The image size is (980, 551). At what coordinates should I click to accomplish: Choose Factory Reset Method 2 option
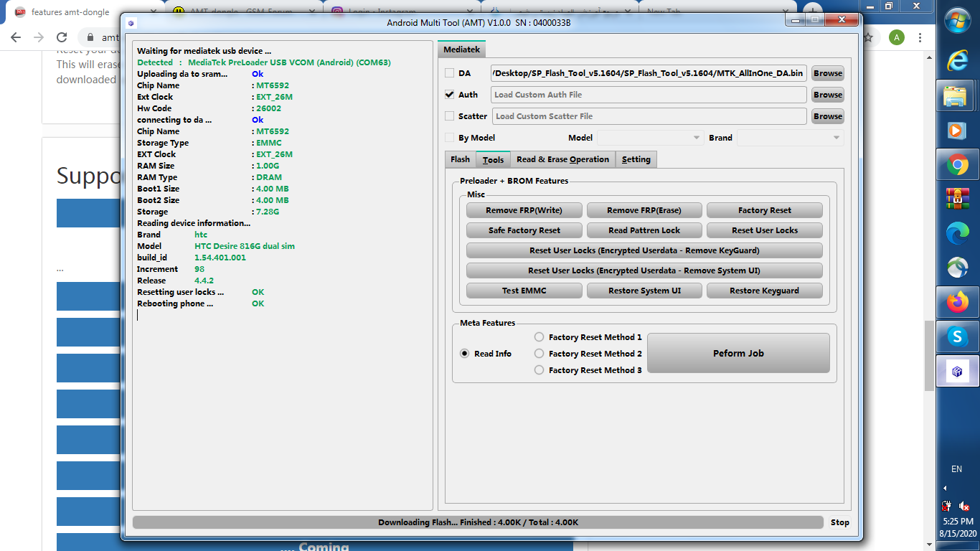(540, 354)
